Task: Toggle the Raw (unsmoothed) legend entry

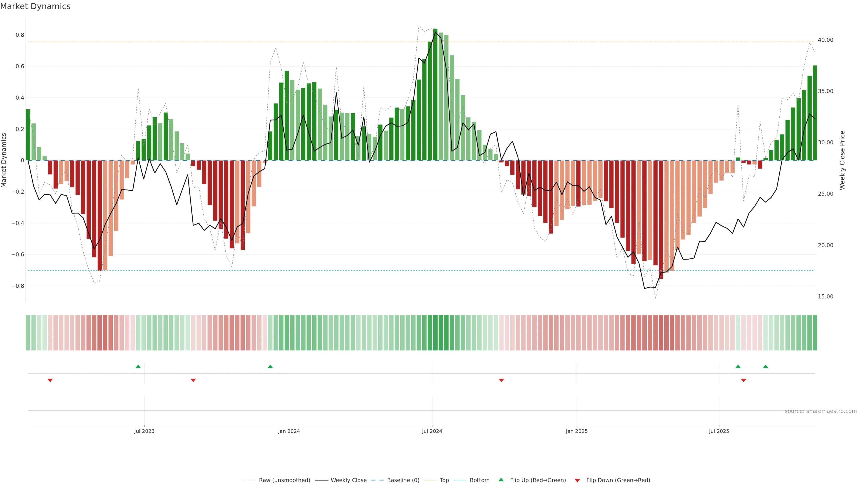Action: pos(284,480)
